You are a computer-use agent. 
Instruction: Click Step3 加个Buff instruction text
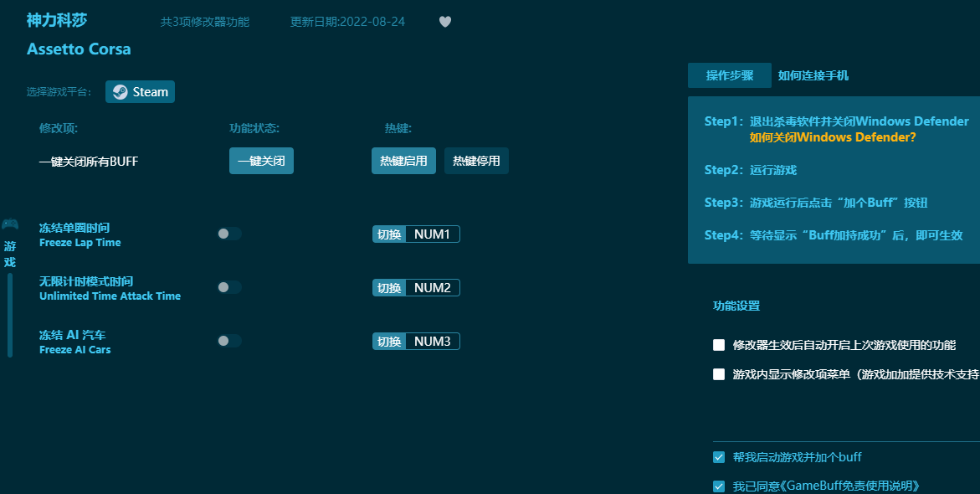point(816,203)
